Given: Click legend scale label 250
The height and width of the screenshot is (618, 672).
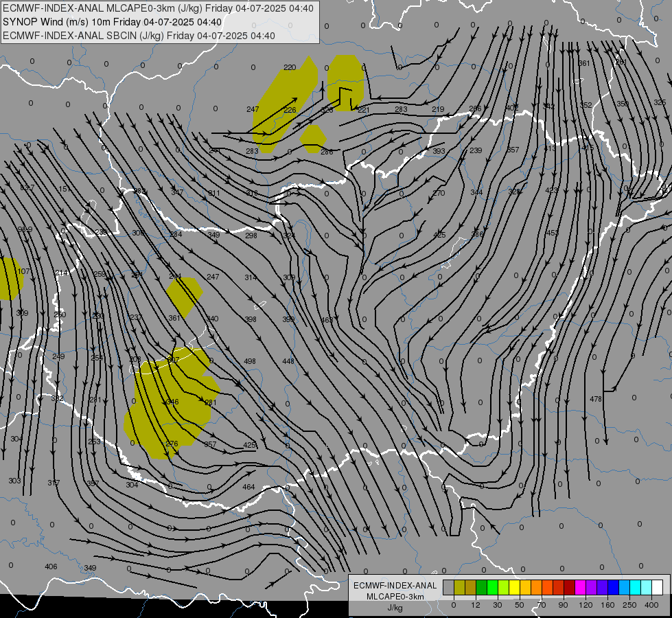Looking at the screenshot, I should pos(629,605).
